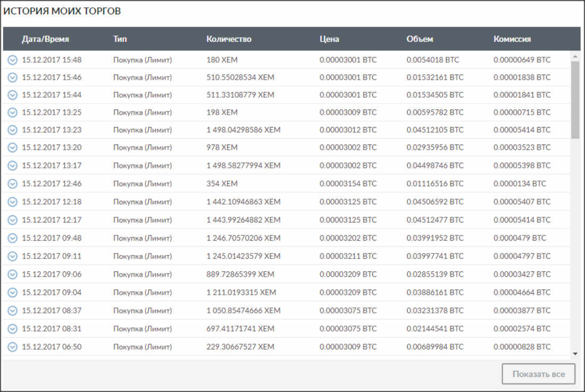Viewport: 585px width, 392px height.
Task: Open details chevron for 15.12.2017 12:17
Action: coord(12,220)
